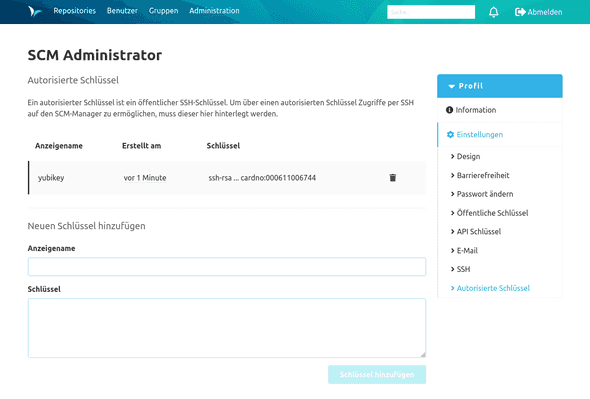Focus the Suche search field
This screenshot has width=590, height=399.
click(x=431, y=12)
